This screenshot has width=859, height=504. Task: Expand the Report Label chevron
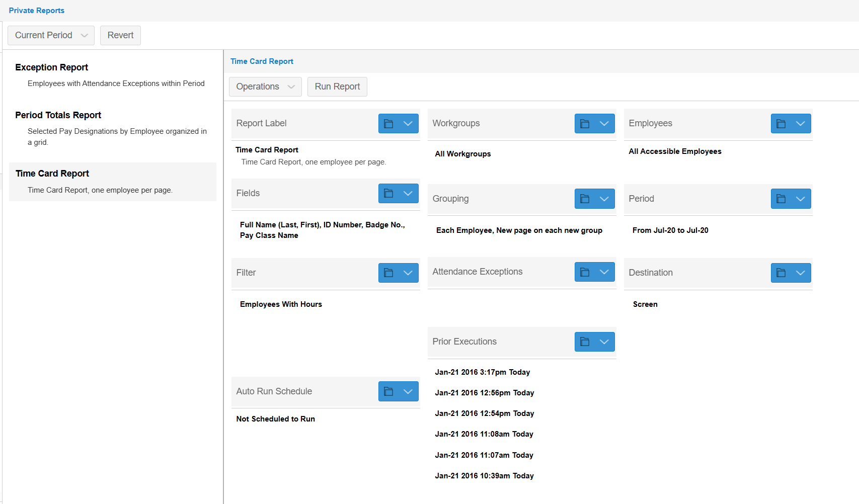point(408,124)
